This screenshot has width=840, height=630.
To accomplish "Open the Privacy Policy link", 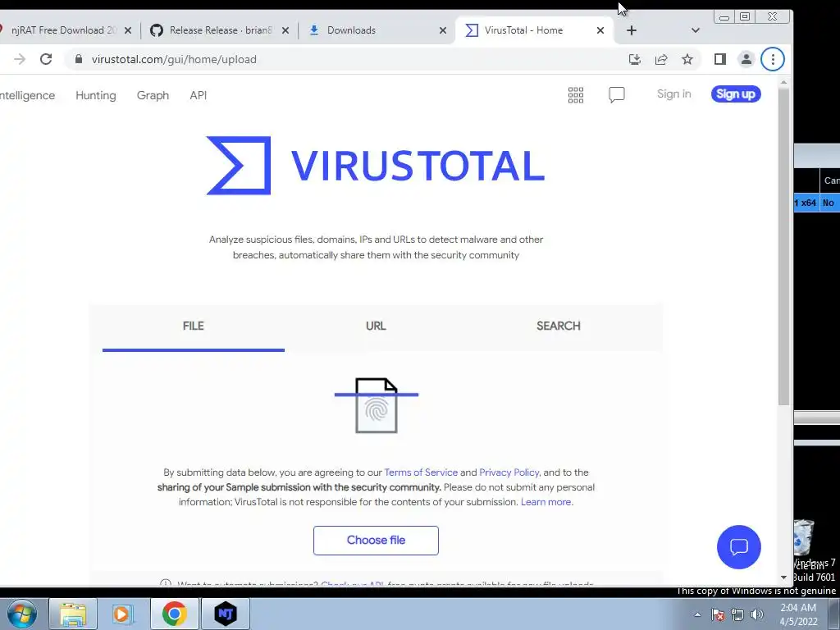I will 509,472.
